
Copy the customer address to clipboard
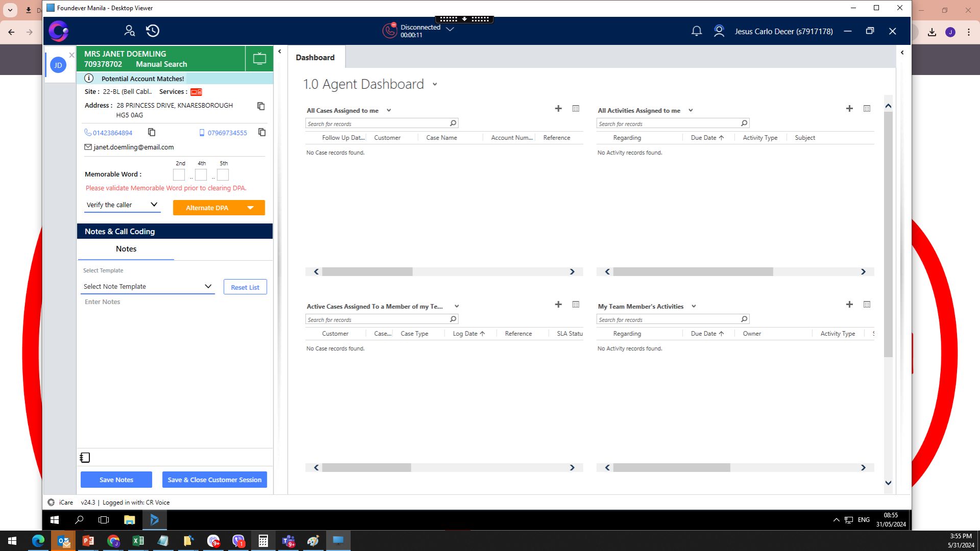tap(261, 106)
